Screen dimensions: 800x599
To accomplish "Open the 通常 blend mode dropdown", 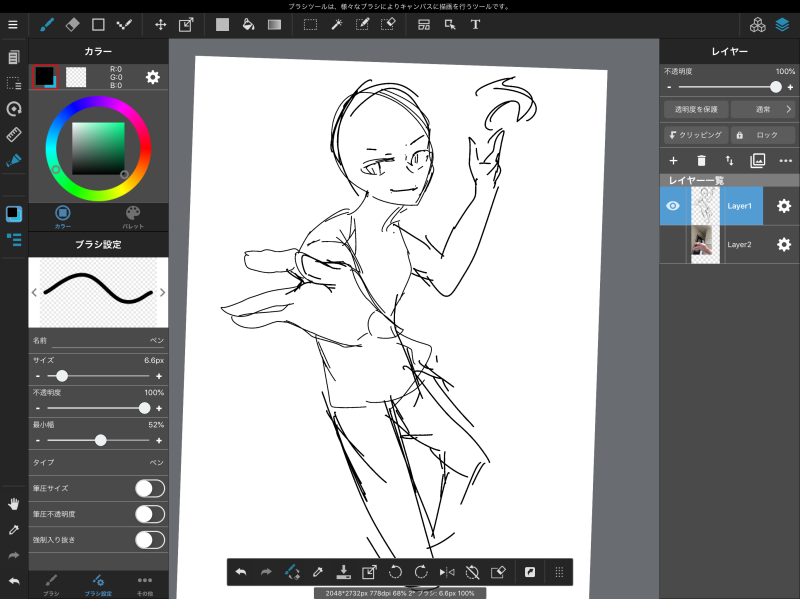I will (763, 109).
